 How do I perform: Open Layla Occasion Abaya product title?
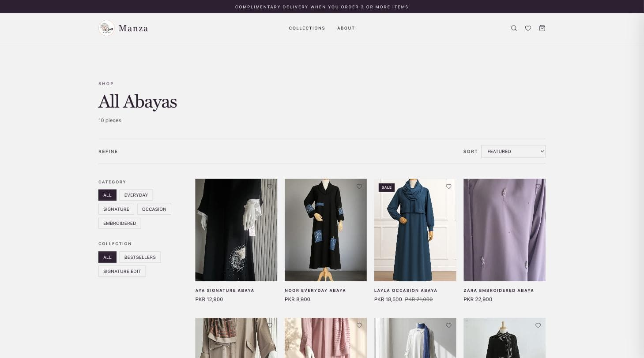pyautogui.click(x=406, y=291)
